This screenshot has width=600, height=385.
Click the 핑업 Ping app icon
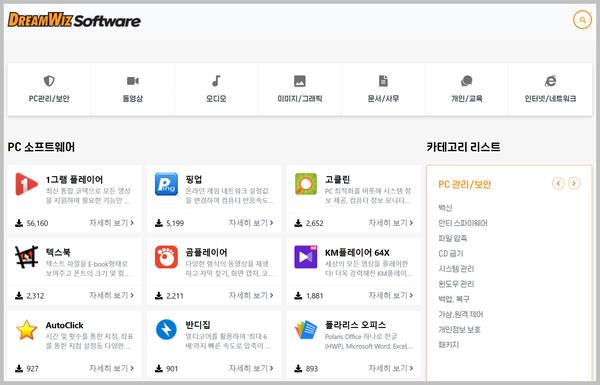[x=166, y=184]
